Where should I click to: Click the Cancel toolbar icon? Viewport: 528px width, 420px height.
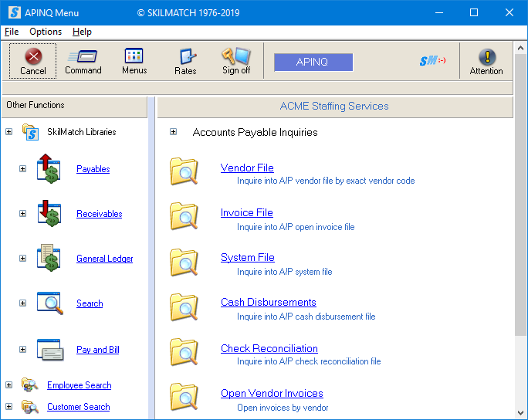coord(33,56)
